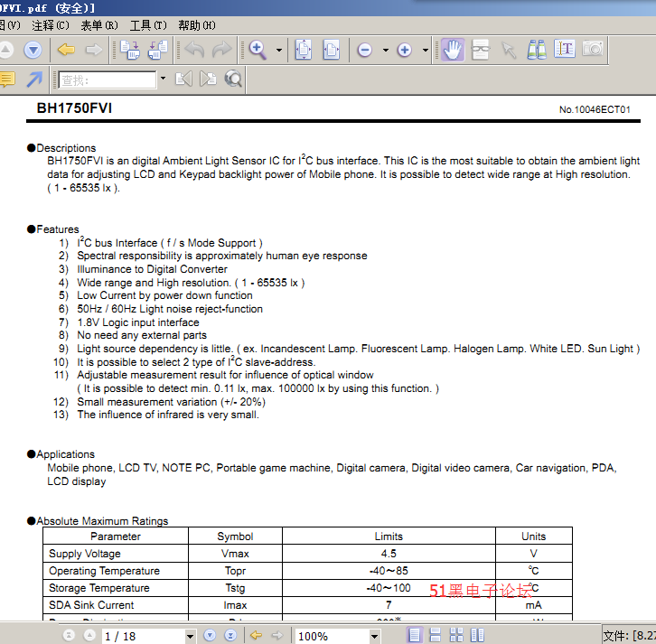This screenshot has height=644, width=656.
Task: Click the rotate pages counterclockwise icon
Action: 158,50
